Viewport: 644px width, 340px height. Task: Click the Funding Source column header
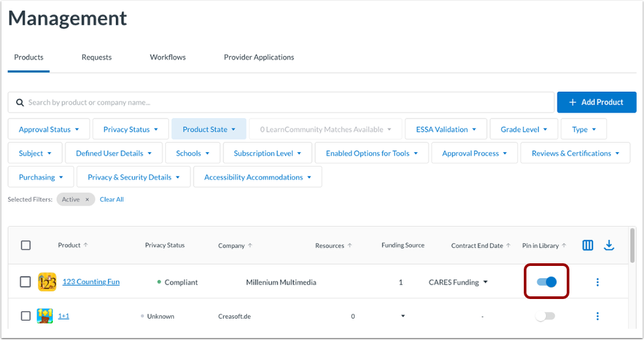403,245
